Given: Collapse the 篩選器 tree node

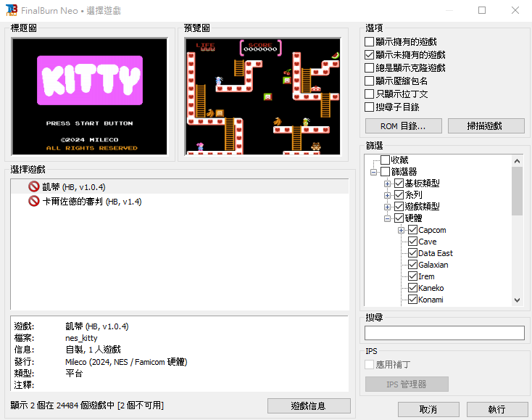Looking at the screenshot, I should coord(373,172).
